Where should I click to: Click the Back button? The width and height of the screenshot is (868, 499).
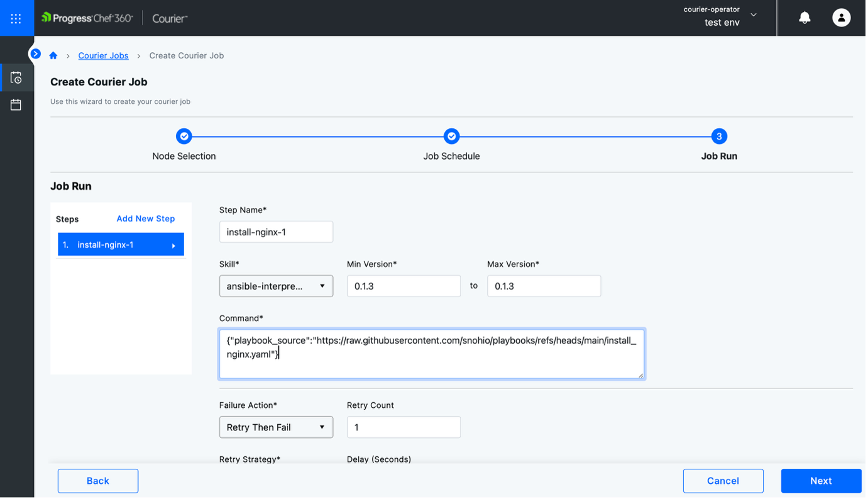click(x=98, y=481)
